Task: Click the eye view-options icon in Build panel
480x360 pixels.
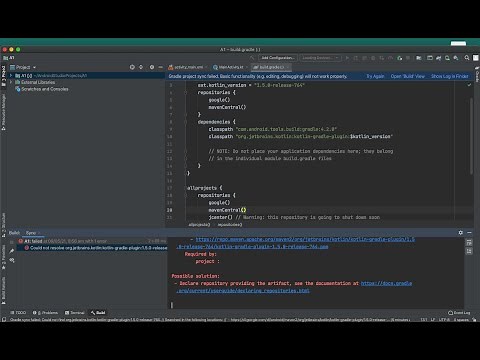Action: 12,260
